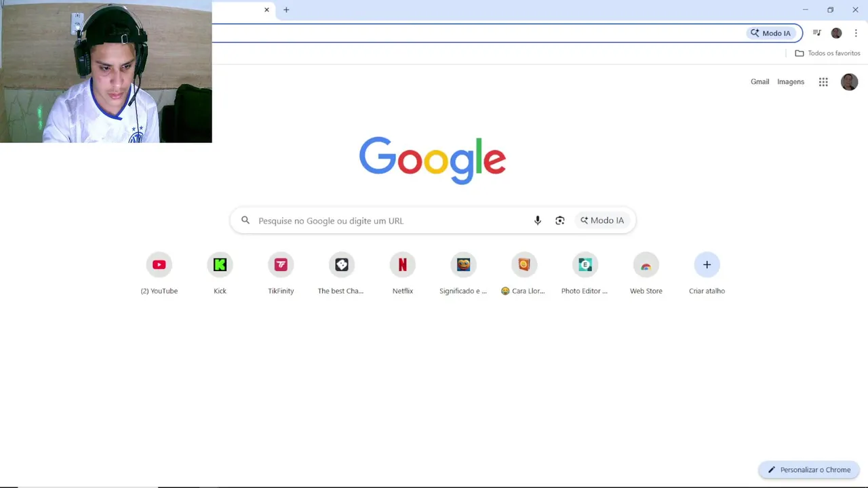Click the search magnifier icon
Viewport: 868px width, 488px height.
[245, 220]
